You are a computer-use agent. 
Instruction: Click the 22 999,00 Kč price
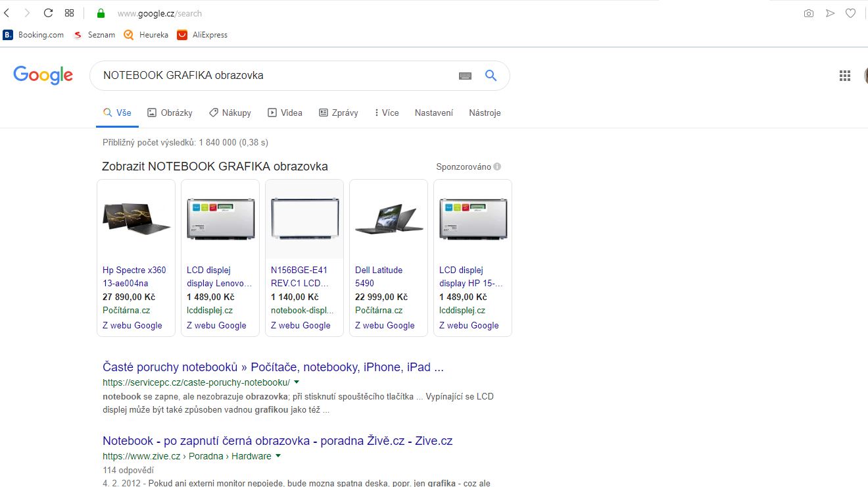381,297
